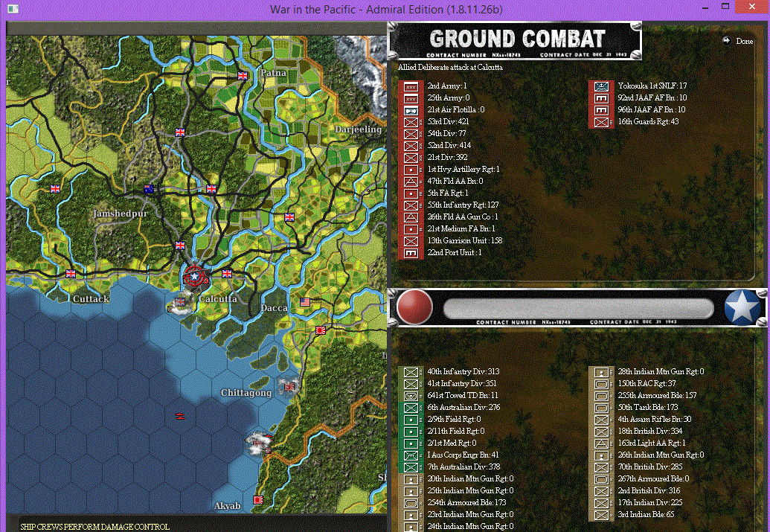Click the Done button
The image size is (770, 532).
(x=745, y=41)
